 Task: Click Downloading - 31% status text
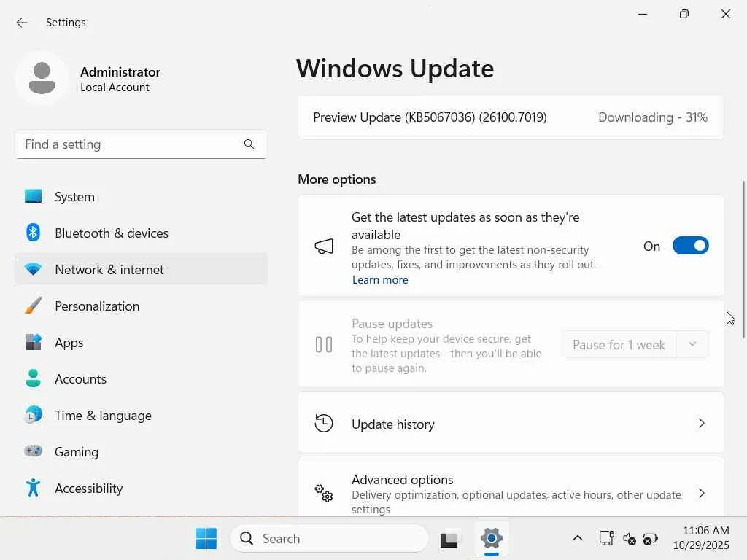(x=653, y=117)
